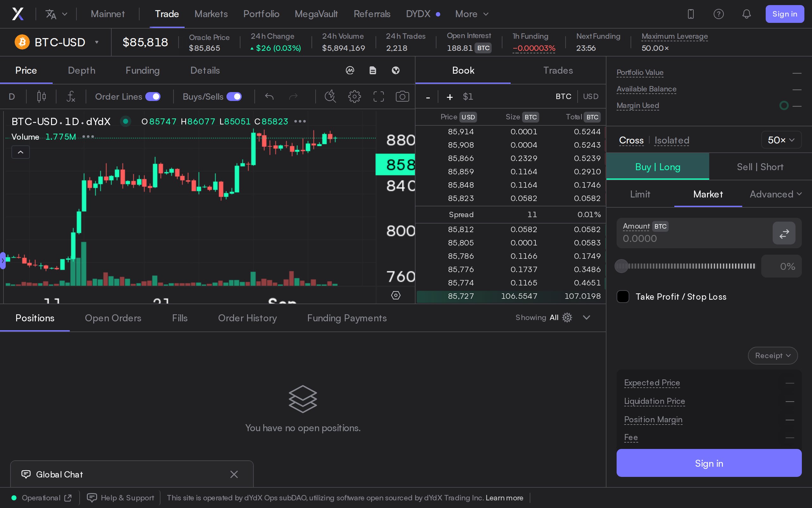Click the price scale settings hexagon icon

click(x=396, y=295)
